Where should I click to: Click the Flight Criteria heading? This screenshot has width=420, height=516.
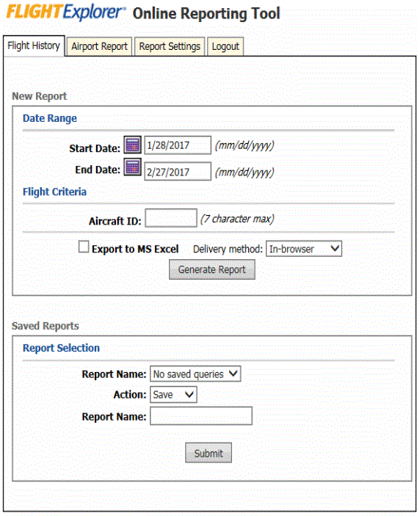tap(54, 192)
